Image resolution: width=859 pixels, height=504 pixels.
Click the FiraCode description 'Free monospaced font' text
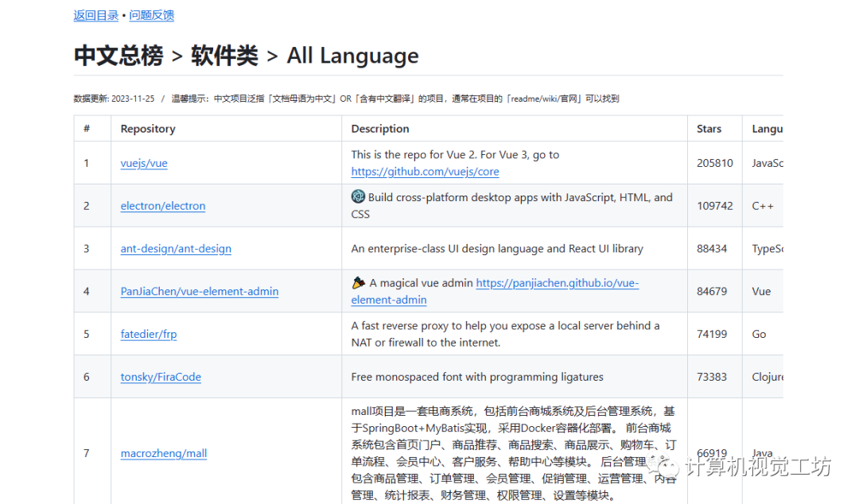tap(477, 377)
